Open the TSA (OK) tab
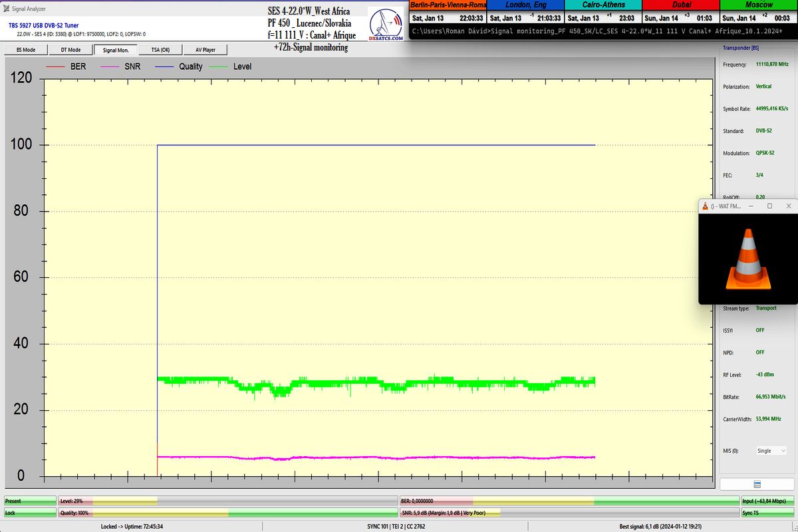Screen dimensions: 798x532 [x=160, y=50]
